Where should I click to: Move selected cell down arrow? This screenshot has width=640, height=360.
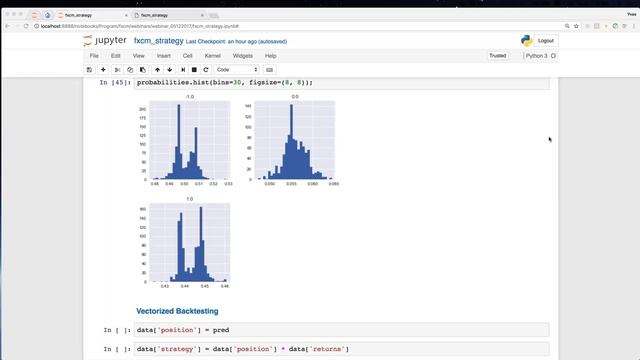pos(170,70)
